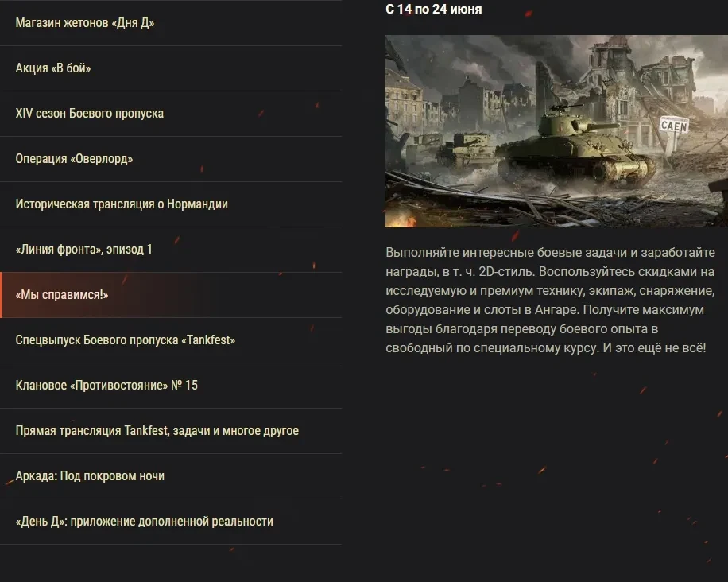This screenshot has width=728, height=582.
Task: Select the Акция «В бой» entry
Action: (171, 68)
